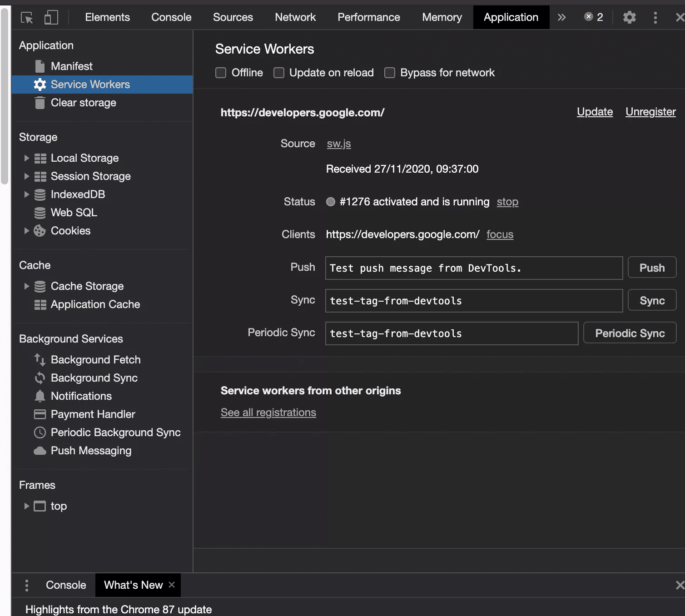Image resolution: width=685 pixels, height=616 pixels.
Task: Click the Push Messaging cloud icon
Action: tap(40, 451)
